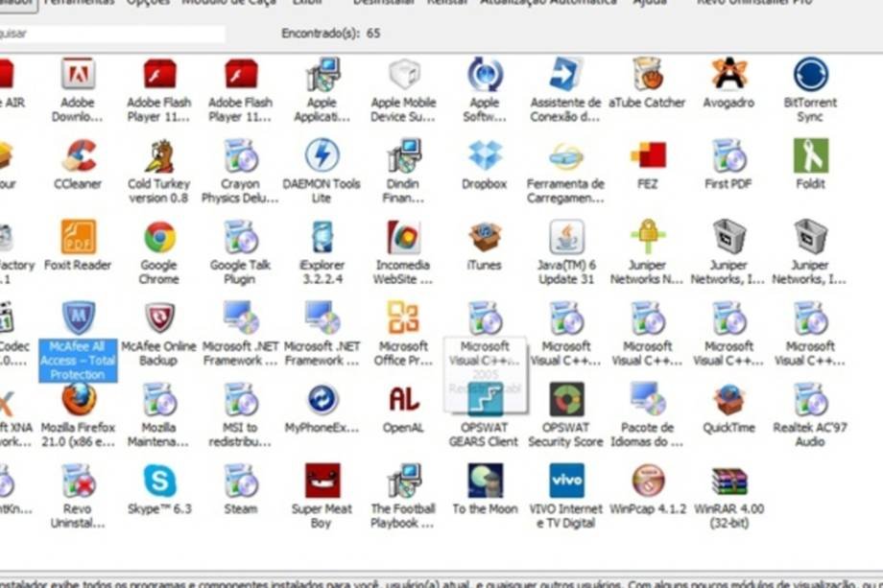Click Cold Turkey version 0.8 icon
This screenshot has width=883, height=588.
(x=158, y=155)
